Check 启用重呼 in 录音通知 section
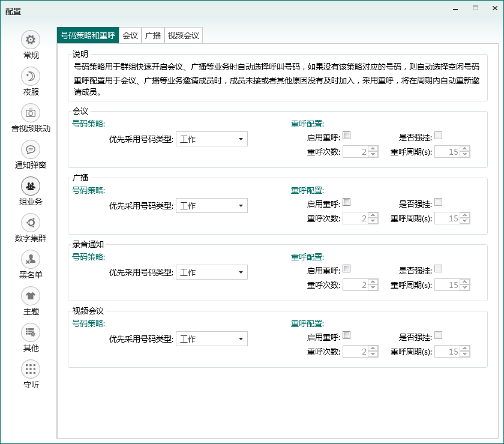Screen dimensions: 504x444 point(347,269)
